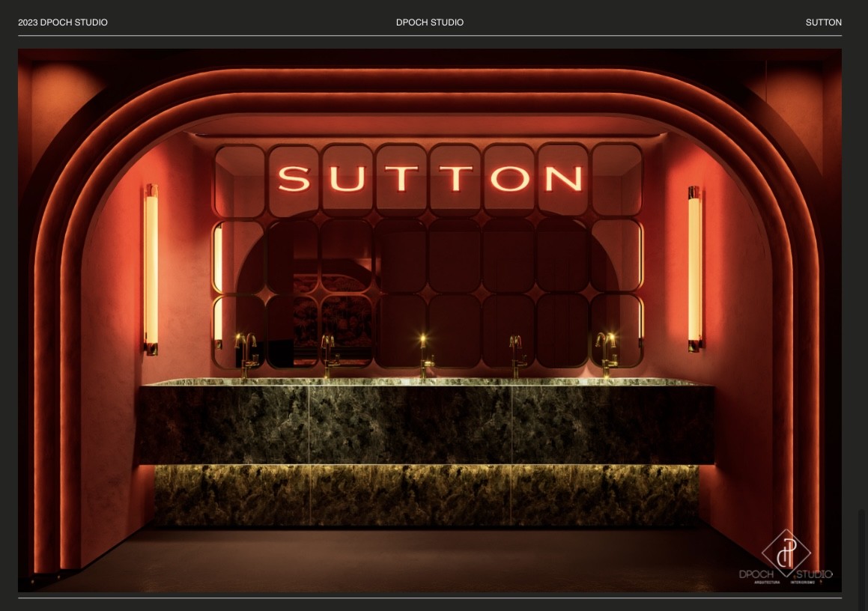Open the SUTTON project label in header
Image resolution: width=868 pixels, height=611 pixels.
coord(823,22)
